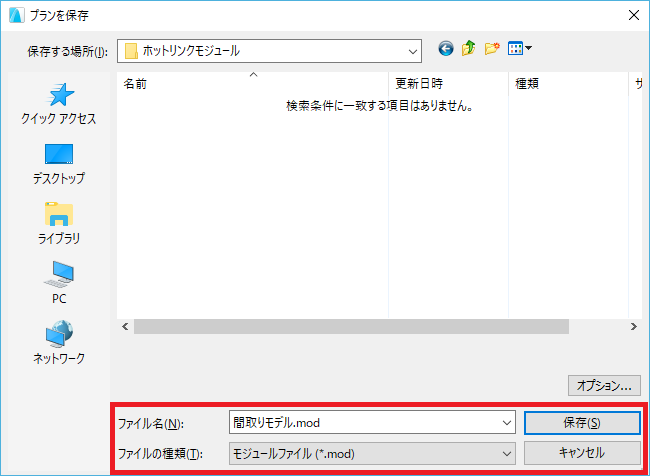Click the left arrow of horizontal scrollbar
The image size is (650, 476).
pyautogui.click(x=125, y=327)
